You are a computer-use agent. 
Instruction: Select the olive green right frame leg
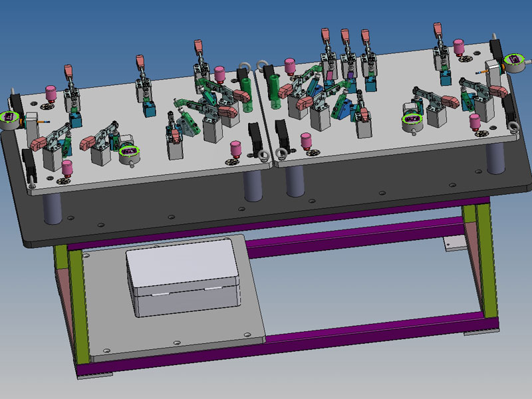point(487,259)
